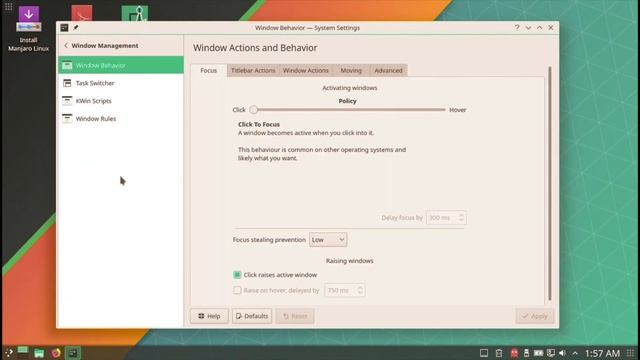Click the grid icon at taskbar's right end
This screenshot has width=640, height=360.
pyautogui.click(x=631, y=353)
